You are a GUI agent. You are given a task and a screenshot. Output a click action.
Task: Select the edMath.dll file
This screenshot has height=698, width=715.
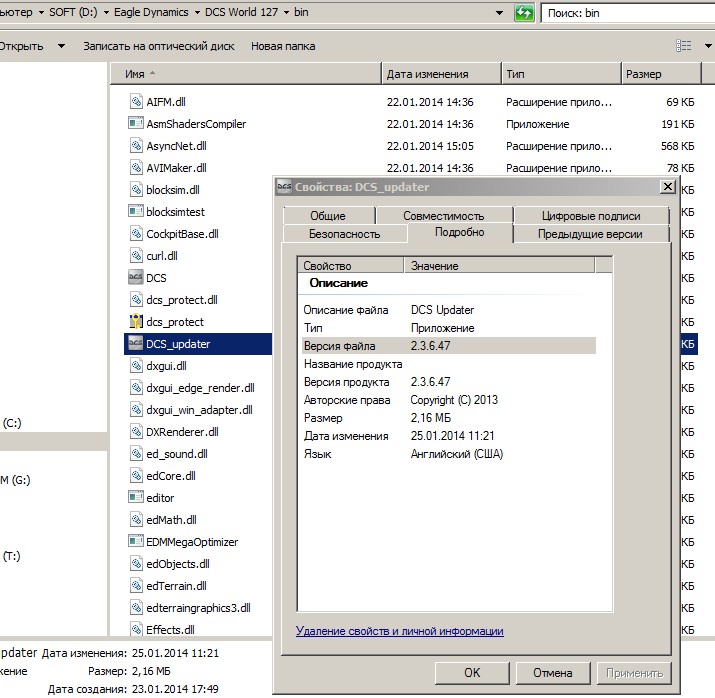(171, 520)
